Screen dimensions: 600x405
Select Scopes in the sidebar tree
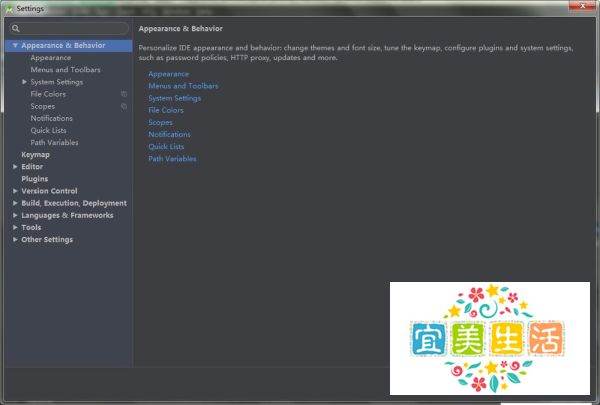coord(43,106)
